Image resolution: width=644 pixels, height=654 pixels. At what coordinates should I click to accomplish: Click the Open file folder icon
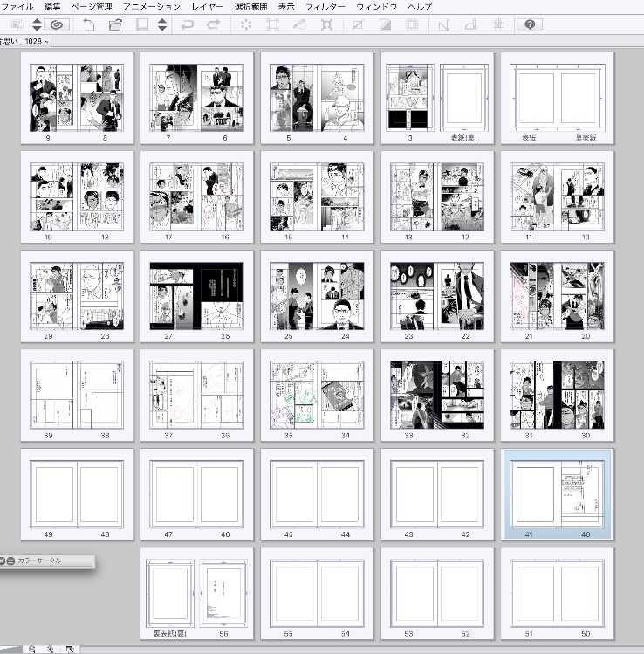pyautogui.click(x=115, y=24)
